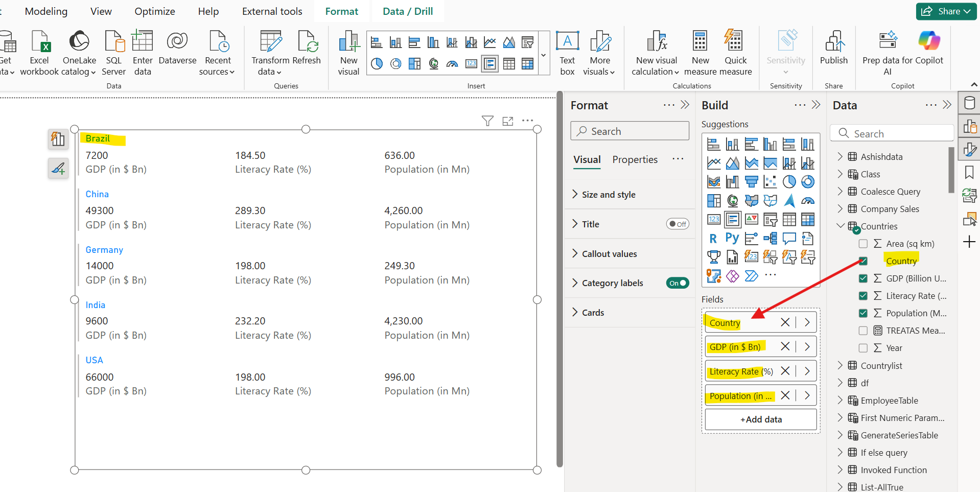Open the Format pane paintbrush icon
Viewport: 980px width, 492px height.
(x=969, y=149)
